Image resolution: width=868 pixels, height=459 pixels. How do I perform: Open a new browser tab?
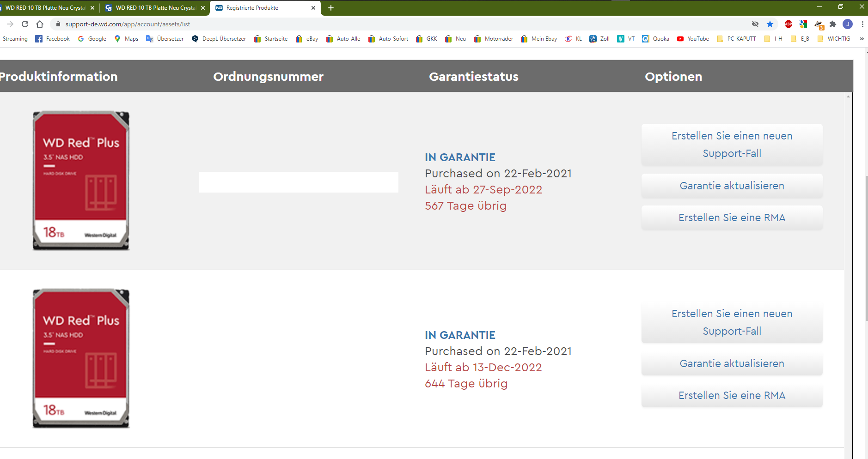tap(331, 8)
